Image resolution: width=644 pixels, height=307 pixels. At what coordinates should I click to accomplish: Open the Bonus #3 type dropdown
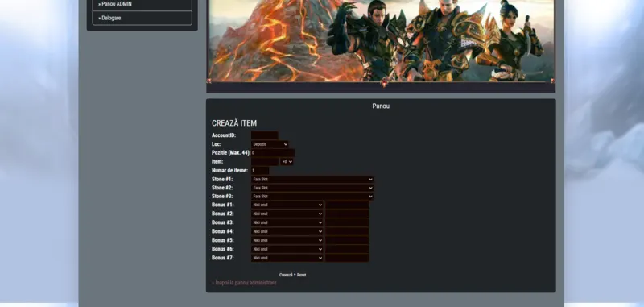[x=287, y=222]
